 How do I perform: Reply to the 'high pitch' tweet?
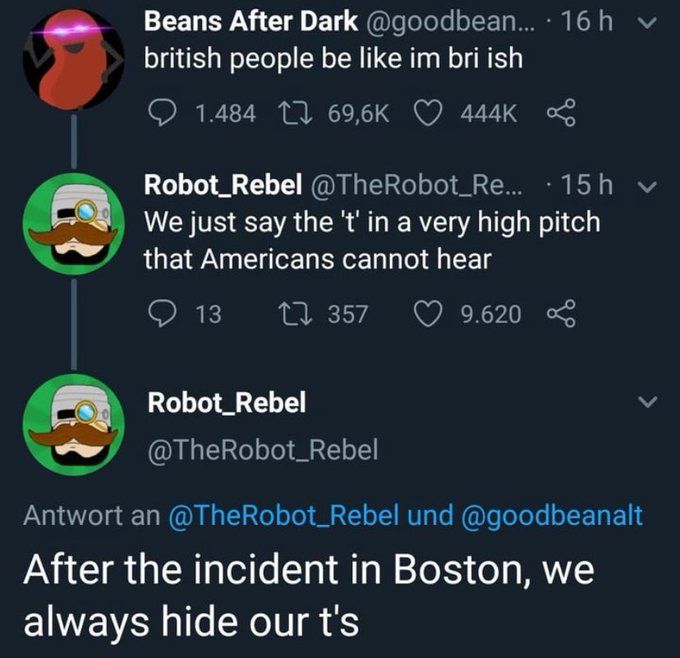pyautogui.click(x=163, y=314)
